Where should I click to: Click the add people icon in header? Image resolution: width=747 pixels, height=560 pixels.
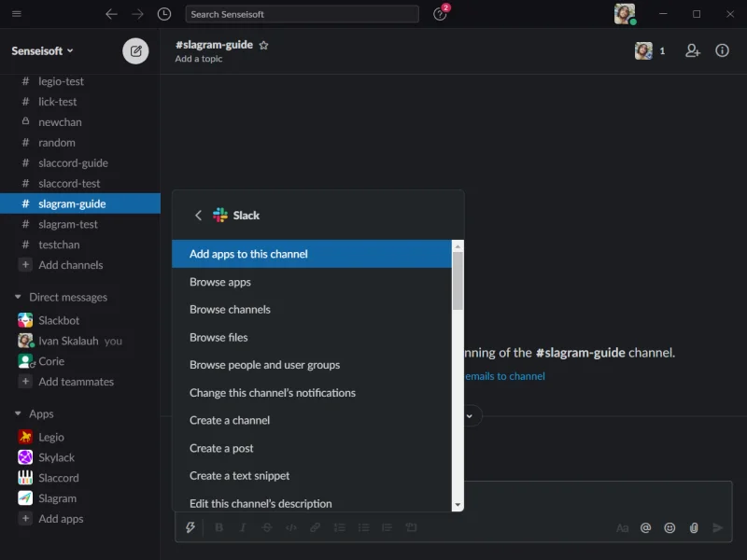coord(692,50)
